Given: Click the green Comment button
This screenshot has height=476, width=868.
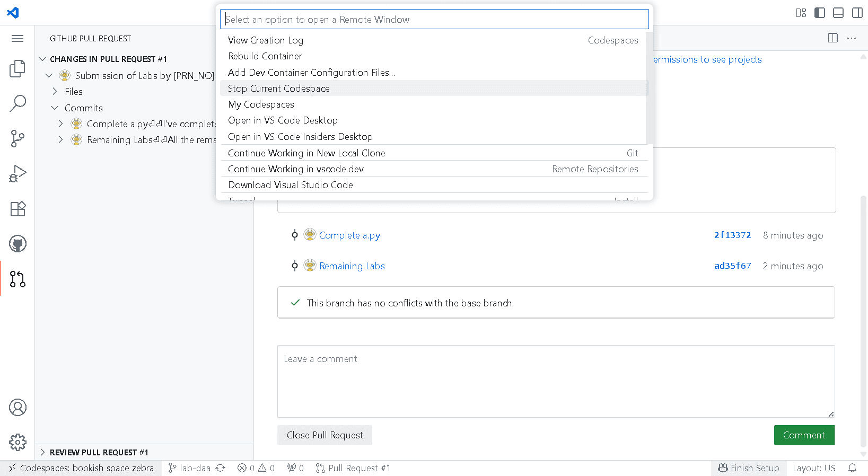Looking at the screenshot, I should pyautogui.click(x=804, y=435).
